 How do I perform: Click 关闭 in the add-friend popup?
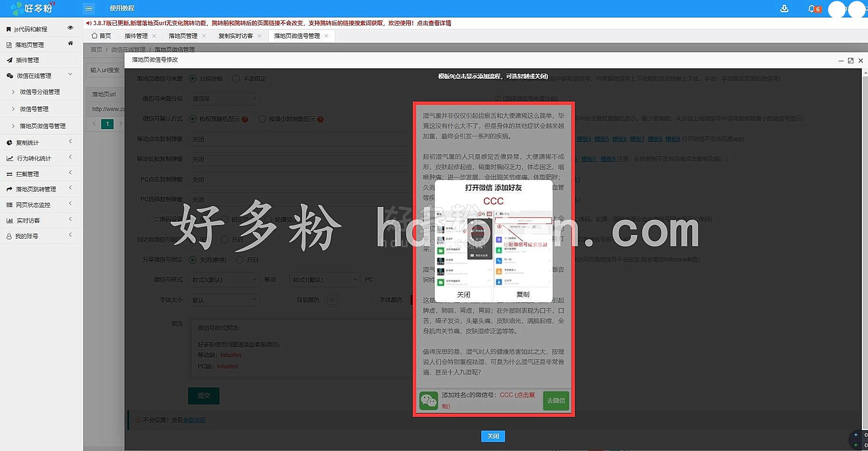point(464,295)
